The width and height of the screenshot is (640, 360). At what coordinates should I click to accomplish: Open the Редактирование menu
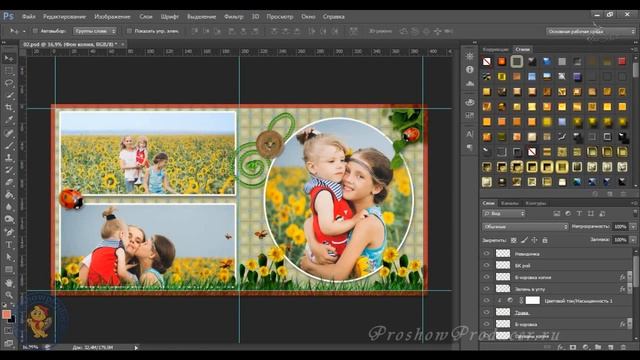64,17
